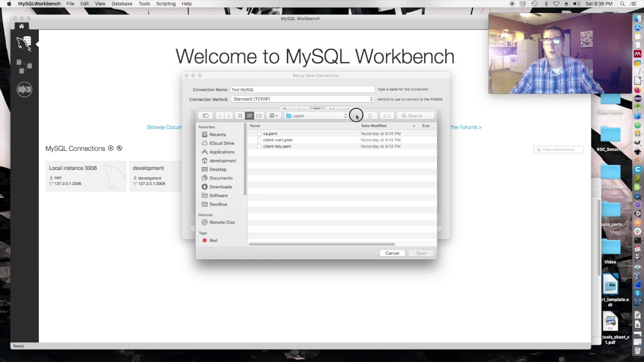The width and height of the screenshot is (644, 362).
Task: Open iCloud Drive in Favorites sidebar
Action: [221, 143]
